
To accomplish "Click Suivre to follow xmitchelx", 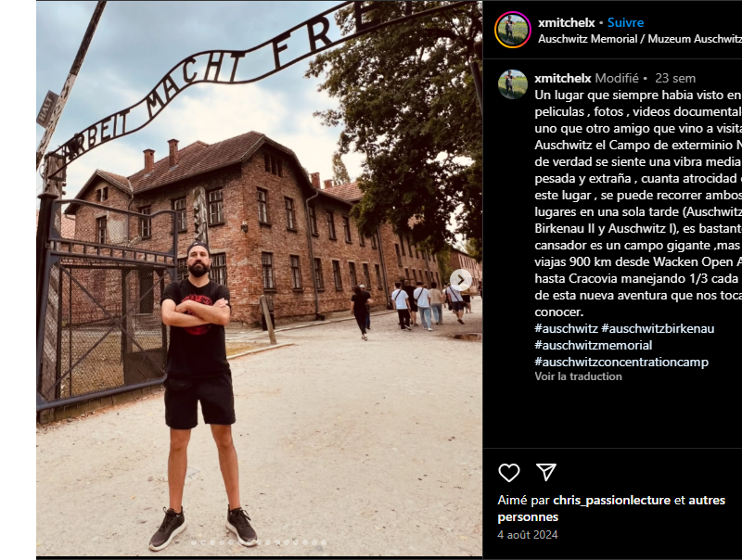I will coord(625,22).
